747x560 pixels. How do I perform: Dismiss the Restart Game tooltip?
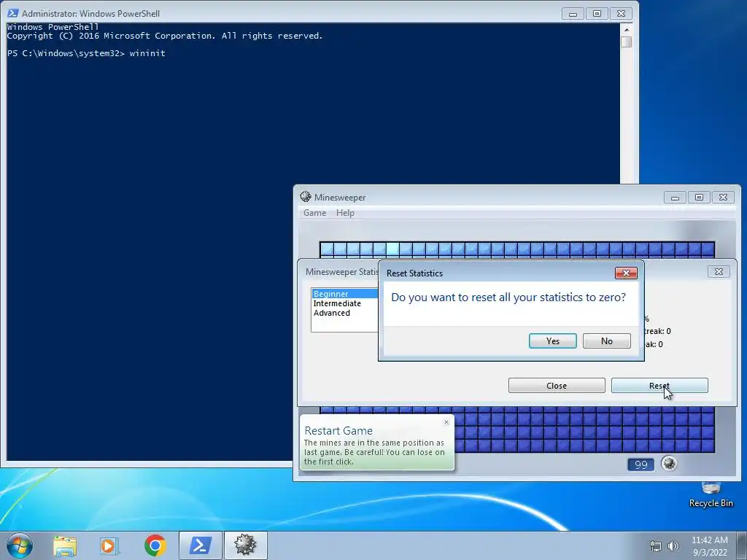tap(446, 422)
